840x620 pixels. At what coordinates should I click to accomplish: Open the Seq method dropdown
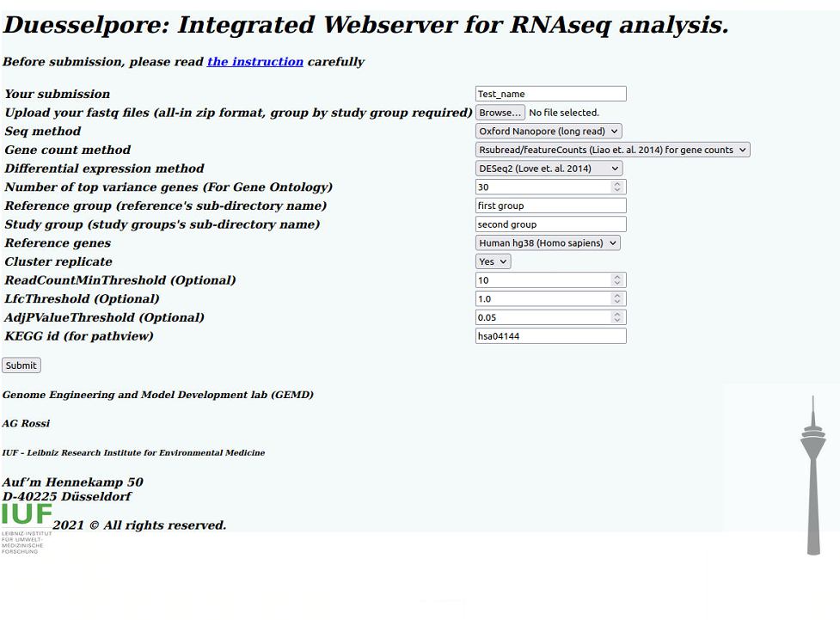(x=549, y=132)
